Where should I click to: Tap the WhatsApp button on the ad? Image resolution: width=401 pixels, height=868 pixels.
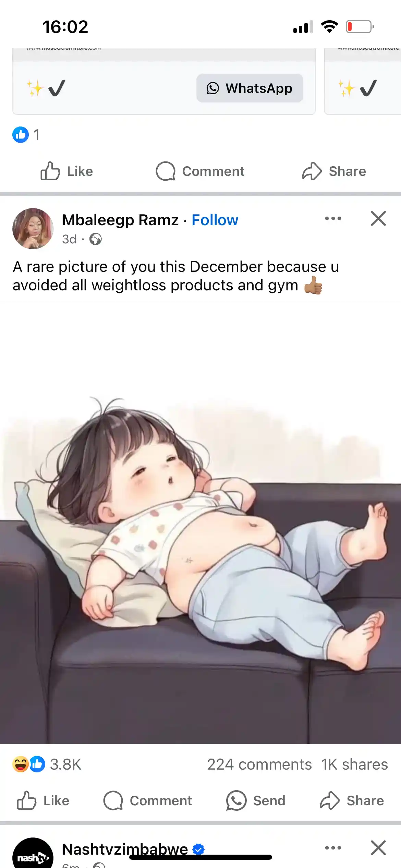click(250, 88)
